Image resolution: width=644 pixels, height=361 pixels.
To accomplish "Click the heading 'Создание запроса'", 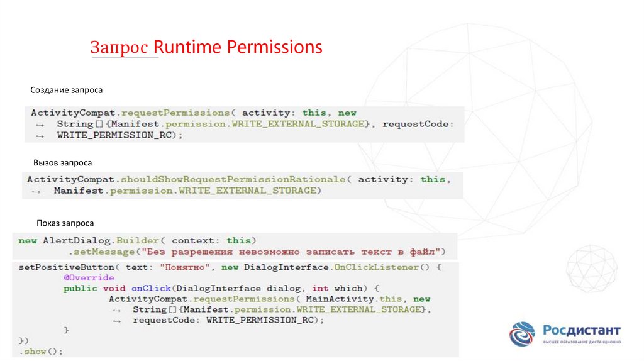I will [67, 91].
